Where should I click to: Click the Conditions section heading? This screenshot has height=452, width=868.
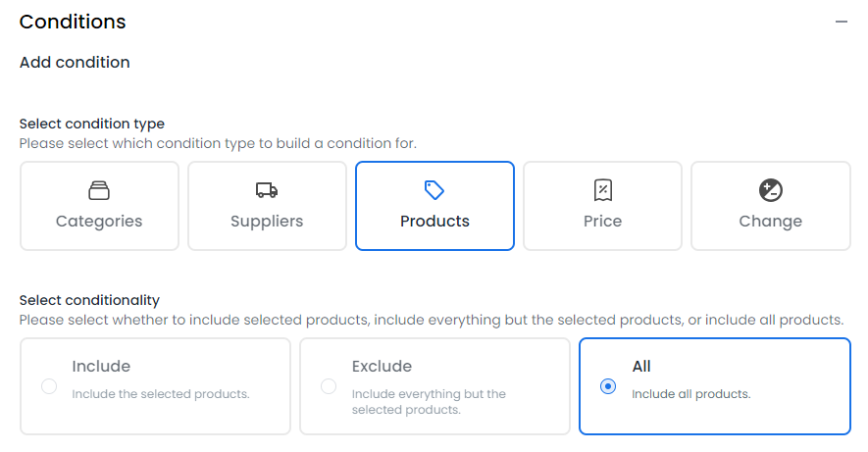tap(73, 23)
